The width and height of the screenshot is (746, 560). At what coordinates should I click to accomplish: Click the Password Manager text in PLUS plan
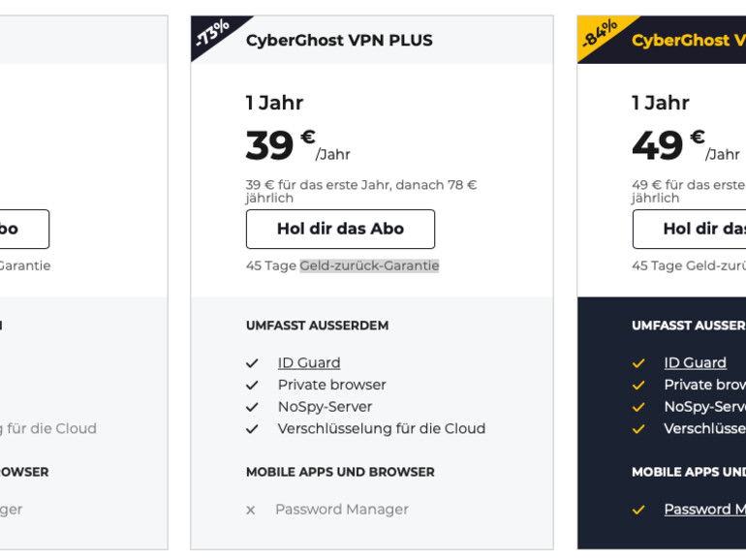pos(342,510)
